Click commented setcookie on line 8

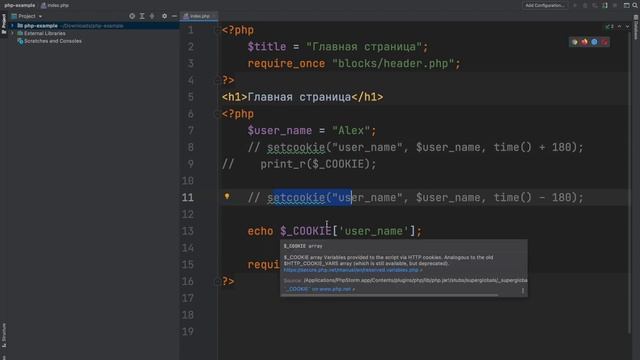point(296,147)
